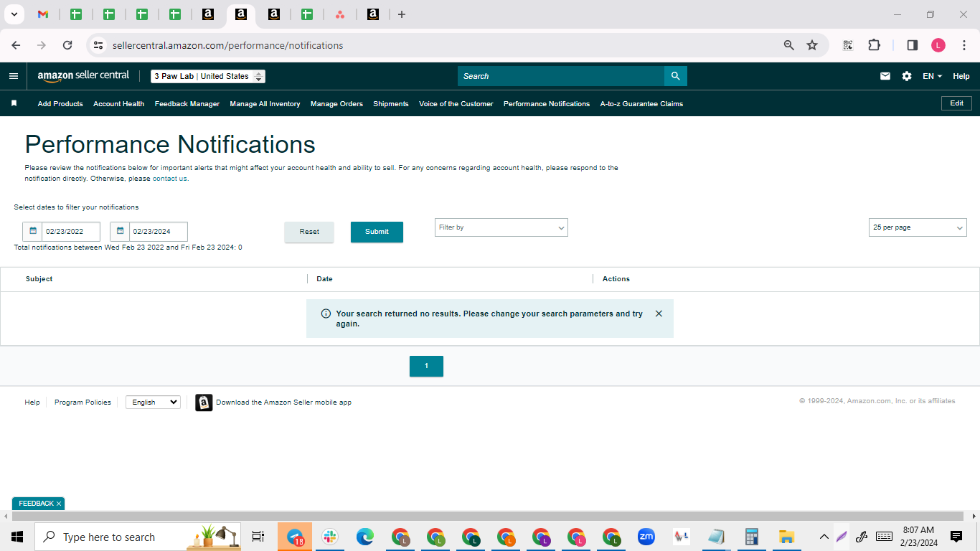980x551 pixels.
Task: Click the Download the Amazon Seller mobile app link
Action: click(x=283, y=402)
